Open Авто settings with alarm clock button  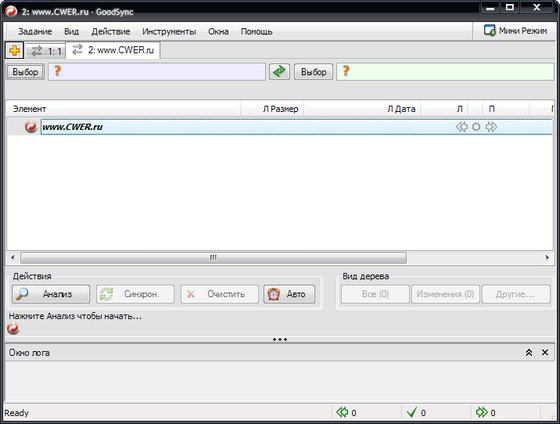(289, 294)
